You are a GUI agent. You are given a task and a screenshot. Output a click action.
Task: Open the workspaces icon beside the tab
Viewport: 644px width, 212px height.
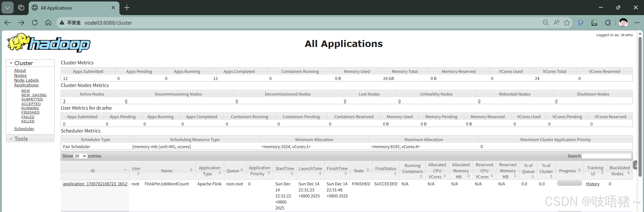pyautogui.click(x=21, y=8)
